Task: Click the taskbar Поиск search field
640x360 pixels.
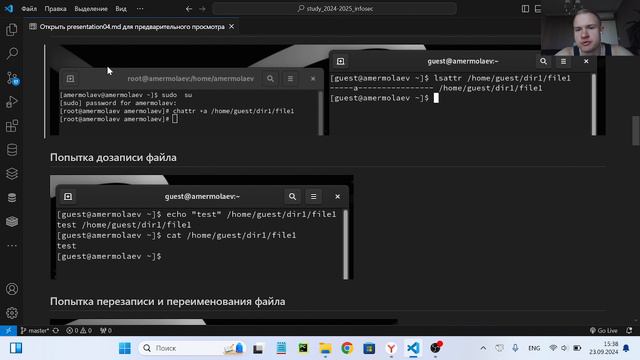Action: coord(192,348)
